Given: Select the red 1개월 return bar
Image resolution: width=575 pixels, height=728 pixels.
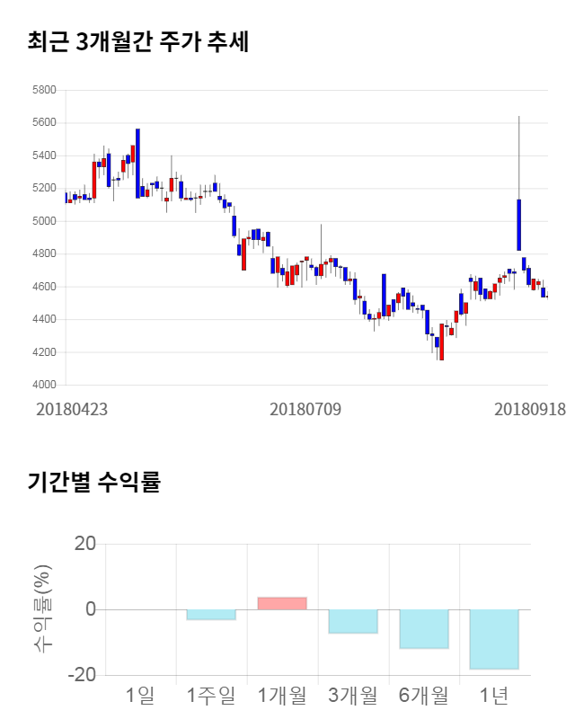Looking at the screenshot, I should pyautogui.click(x=282, y=603).
